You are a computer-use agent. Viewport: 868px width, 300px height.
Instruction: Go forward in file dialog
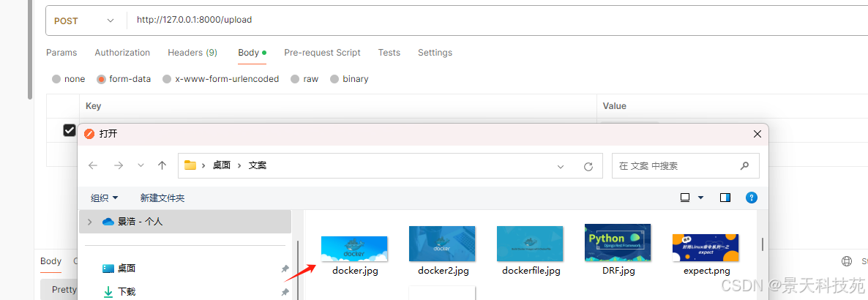(x=118, y=165)
